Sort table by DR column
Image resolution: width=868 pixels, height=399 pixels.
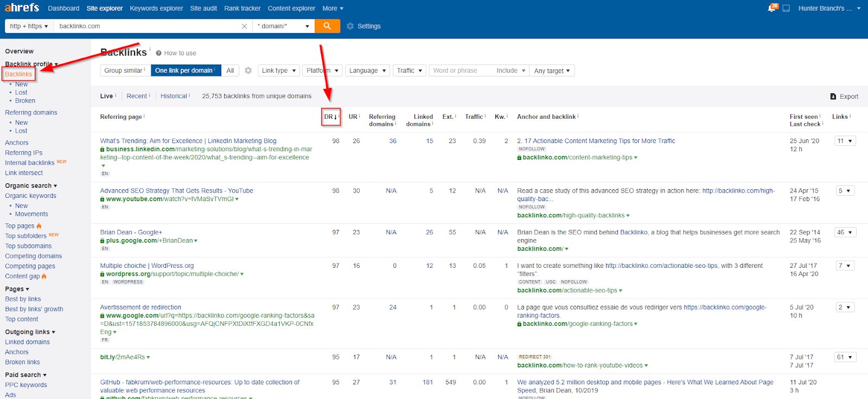331,117
